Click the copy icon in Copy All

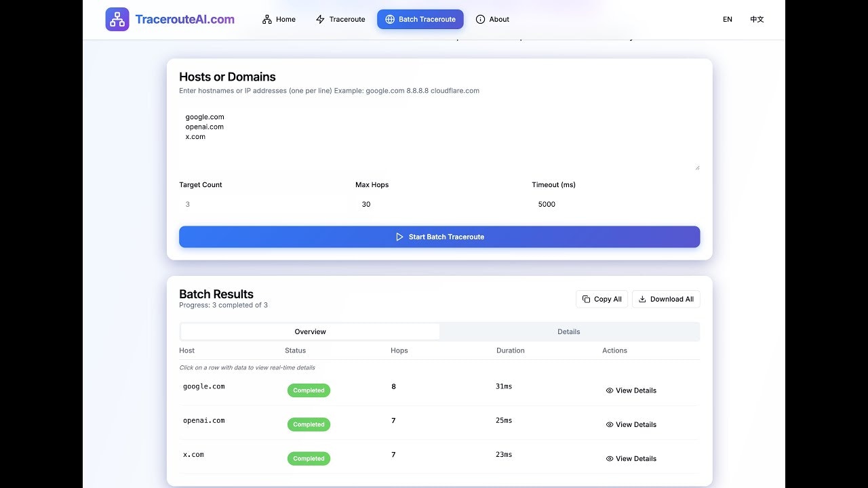587,299
